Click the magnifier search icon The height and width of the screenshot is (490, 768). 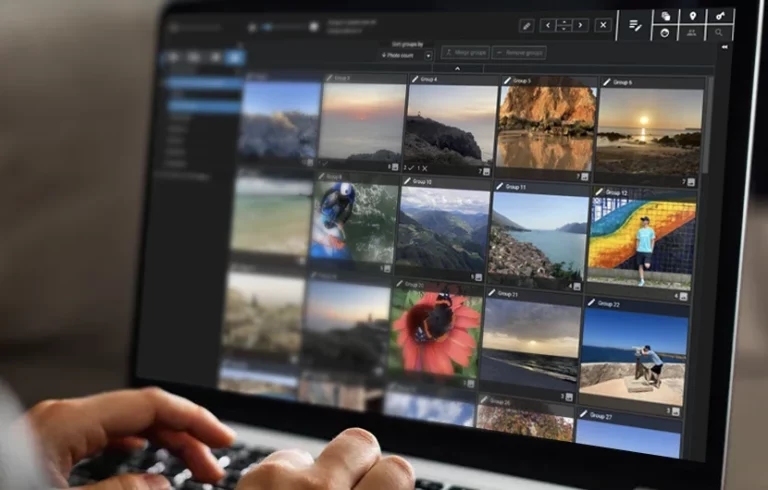pyautogui.click(x=719, y=33)
